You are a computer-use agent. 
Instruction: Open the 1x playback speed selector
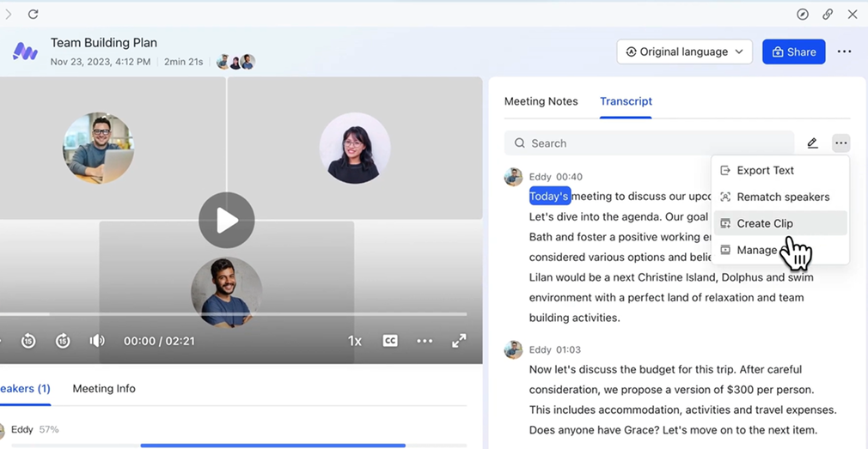pyautogui.click(x=354, y=341)
